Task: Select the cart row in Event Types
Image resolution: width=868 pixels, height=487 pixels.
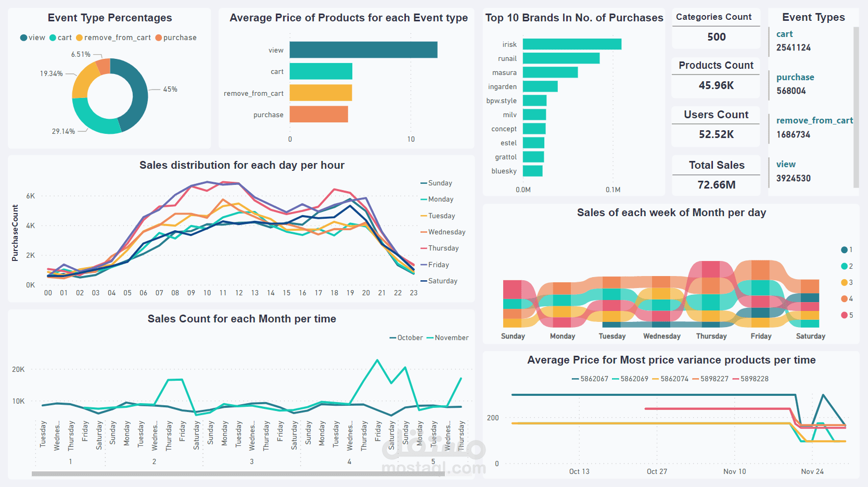Action: point(811,41)
